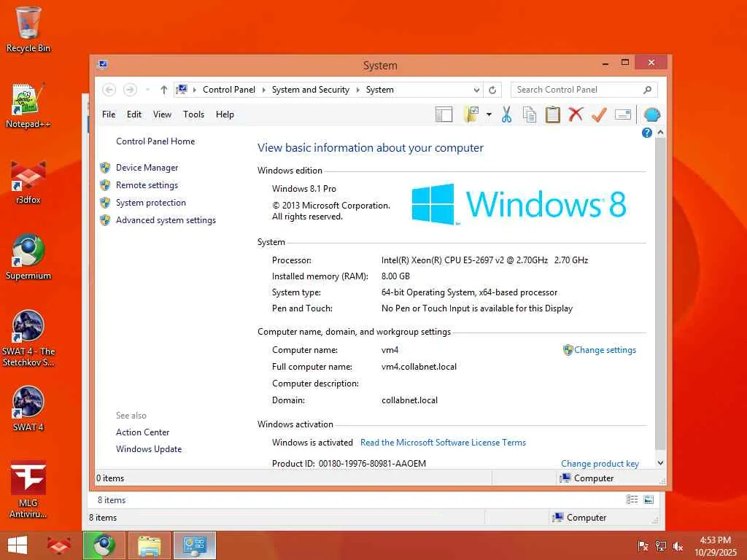Screen dimensions: 747x560
Task: Open the recent locations dropdown arrow
Action: [x=147, y=90]
